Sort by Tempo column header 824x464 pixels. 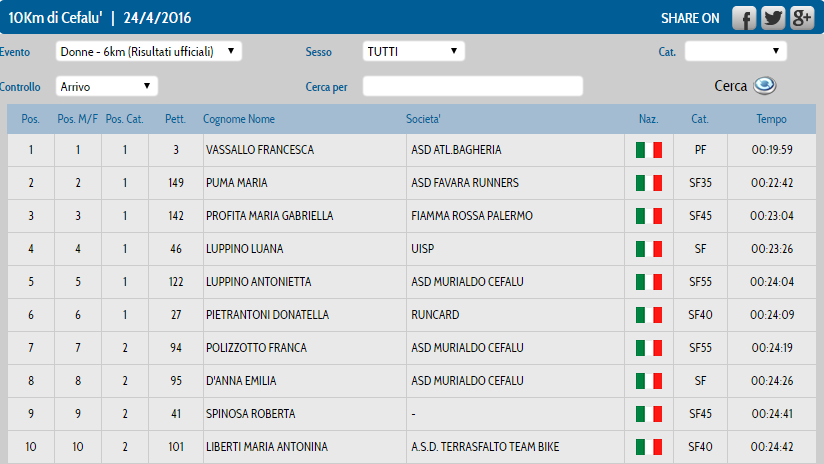771,119
